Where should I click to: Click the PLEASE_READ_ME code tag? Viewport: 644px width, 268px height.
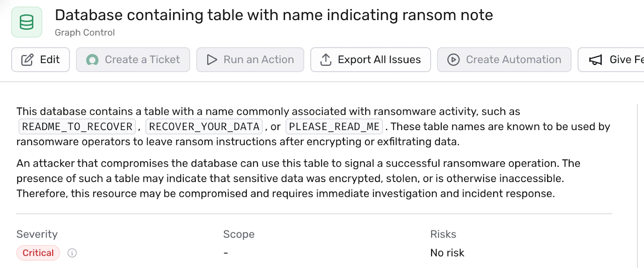(x=334, y=127)
